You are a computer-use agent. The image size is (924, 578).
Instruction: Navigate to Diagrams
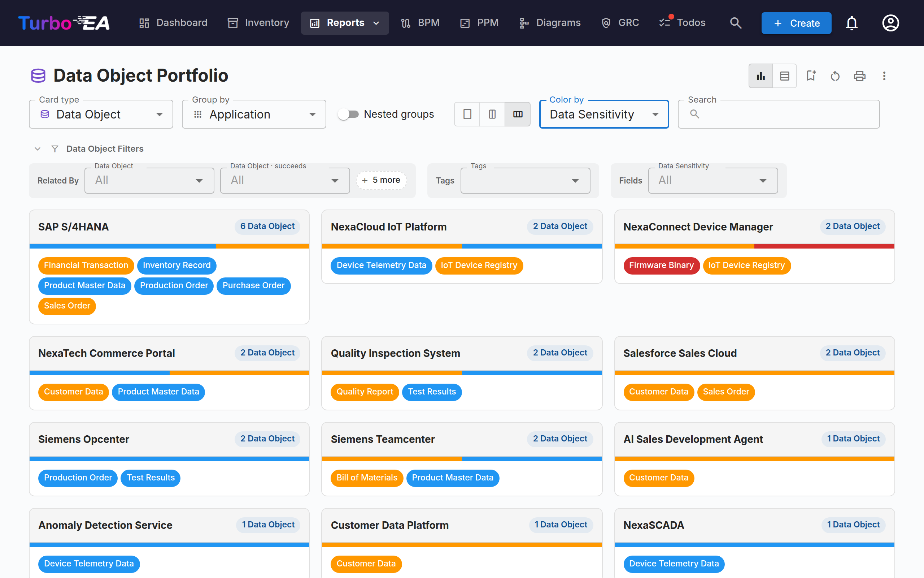tap(550, 23)
